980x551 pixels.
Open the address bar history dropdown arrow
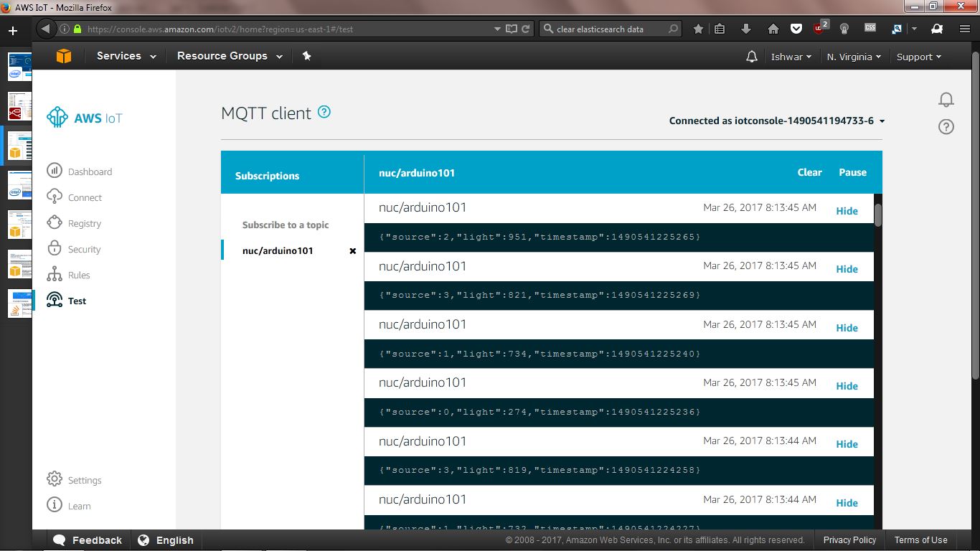497,29
